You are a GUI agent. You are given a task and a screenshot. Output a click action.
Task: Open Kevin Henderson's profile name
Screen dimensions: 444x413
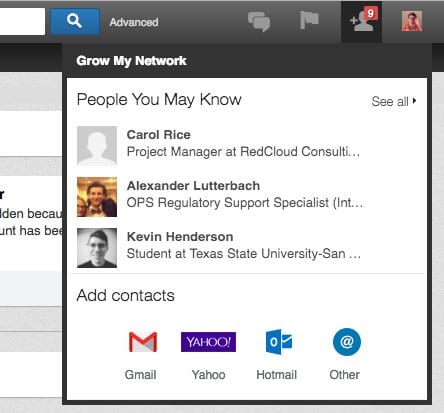click(x=180, y=237)
